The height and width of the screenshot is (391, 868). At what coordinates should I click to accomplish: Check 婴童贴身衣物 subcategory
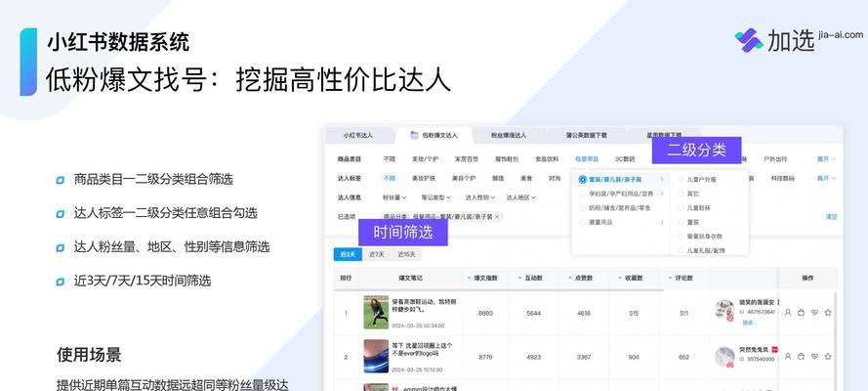[682, 236]
